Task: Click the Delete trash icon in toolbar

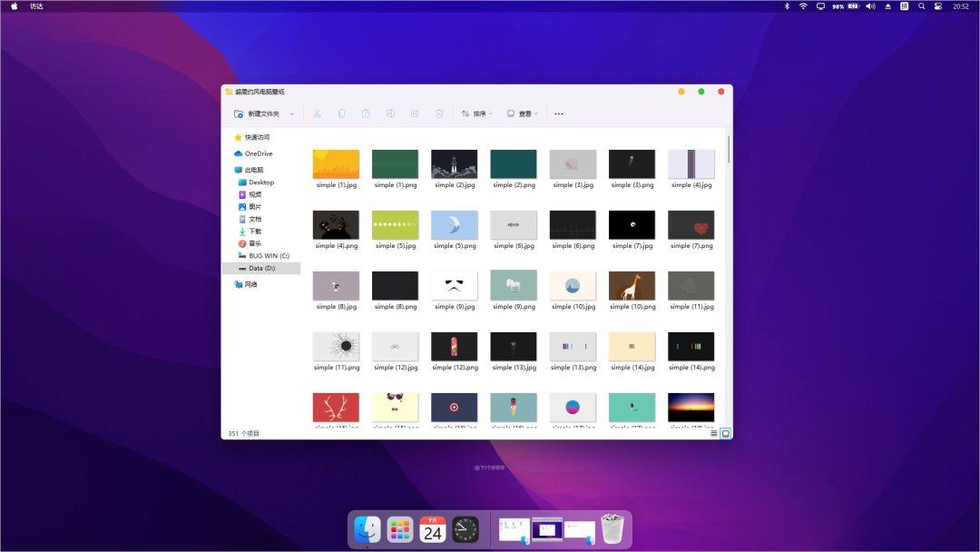Action: click(x=439, y=113)
